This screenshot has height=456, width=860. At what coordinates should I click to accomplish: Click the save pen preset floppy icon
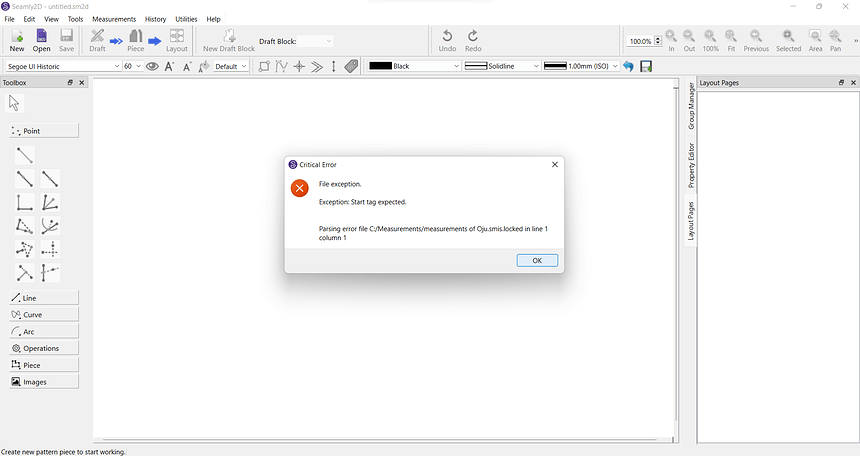[x=646, y=66]
